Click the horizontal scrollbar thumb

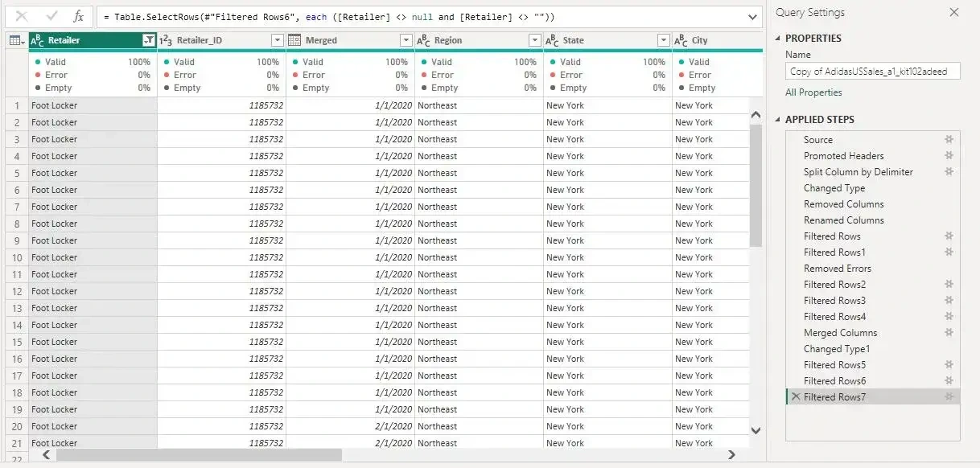click(x=199, y=454)
